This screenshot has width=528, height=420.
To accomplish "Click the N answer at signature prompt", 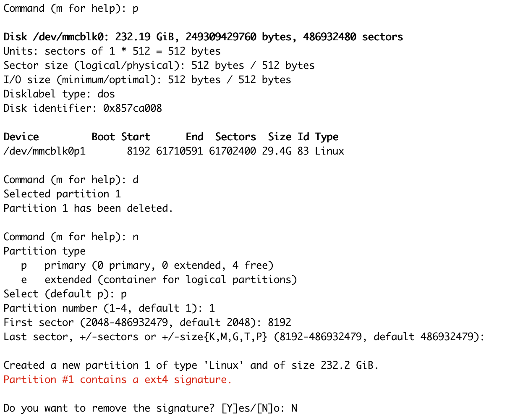I will coord(294,408).
